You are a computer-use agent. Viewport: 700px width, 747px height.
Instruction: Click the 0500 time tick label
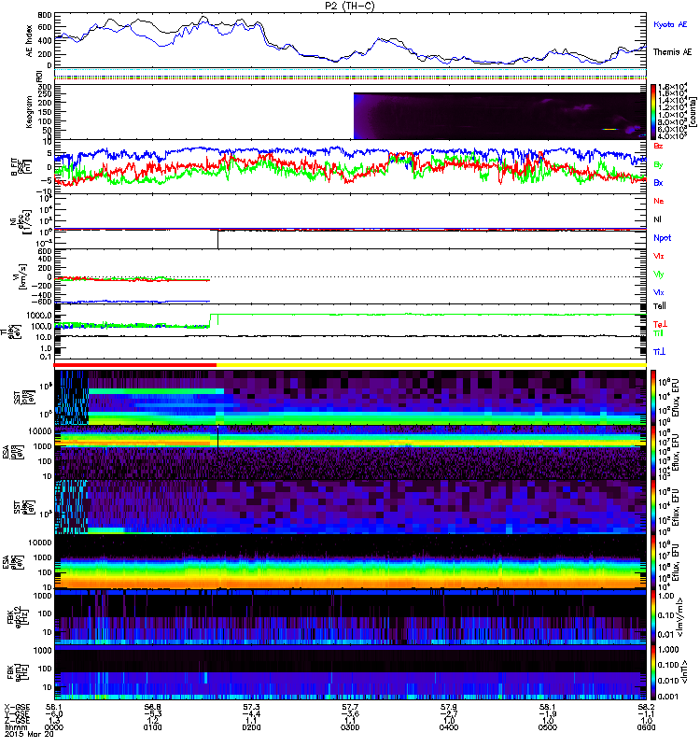coord(548,727)
